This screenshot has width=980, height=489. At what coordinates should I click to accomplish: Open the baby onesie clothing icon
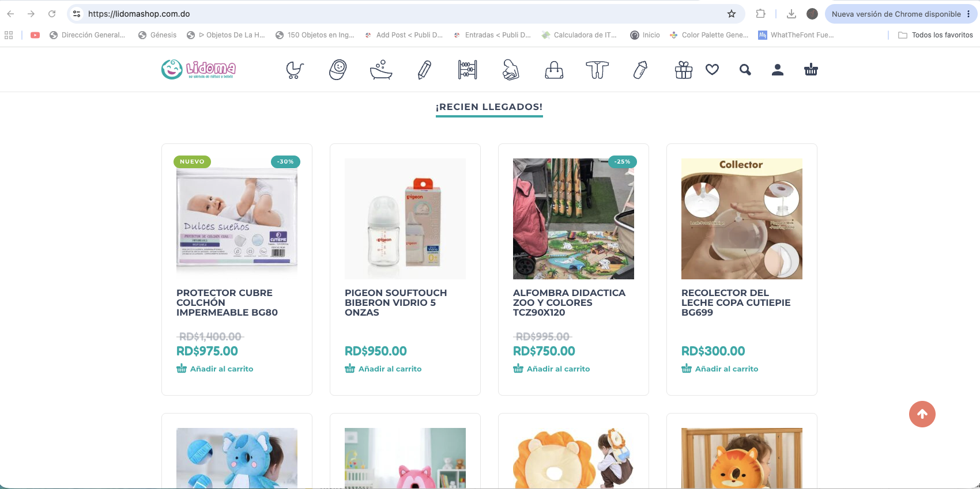click(597, 70)
